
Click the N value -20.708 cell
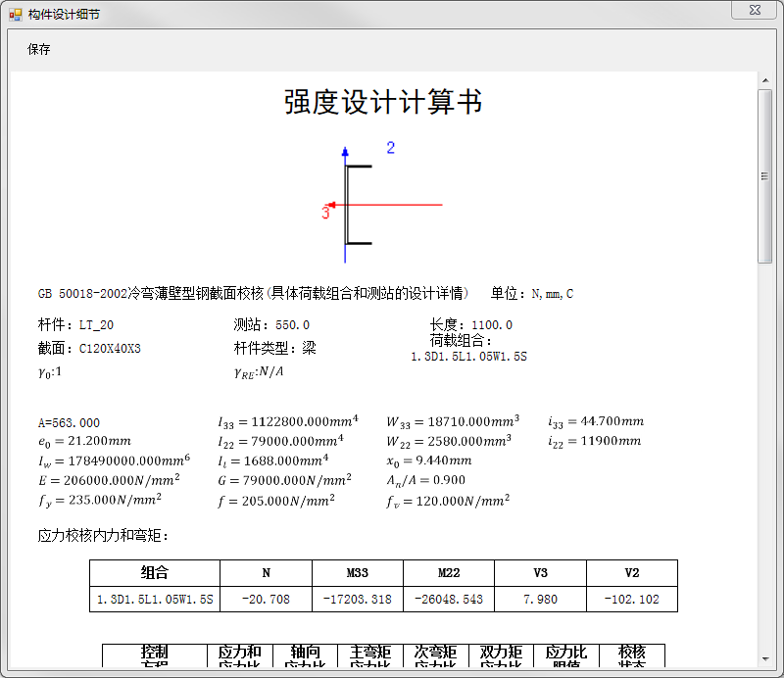(266, 599)
